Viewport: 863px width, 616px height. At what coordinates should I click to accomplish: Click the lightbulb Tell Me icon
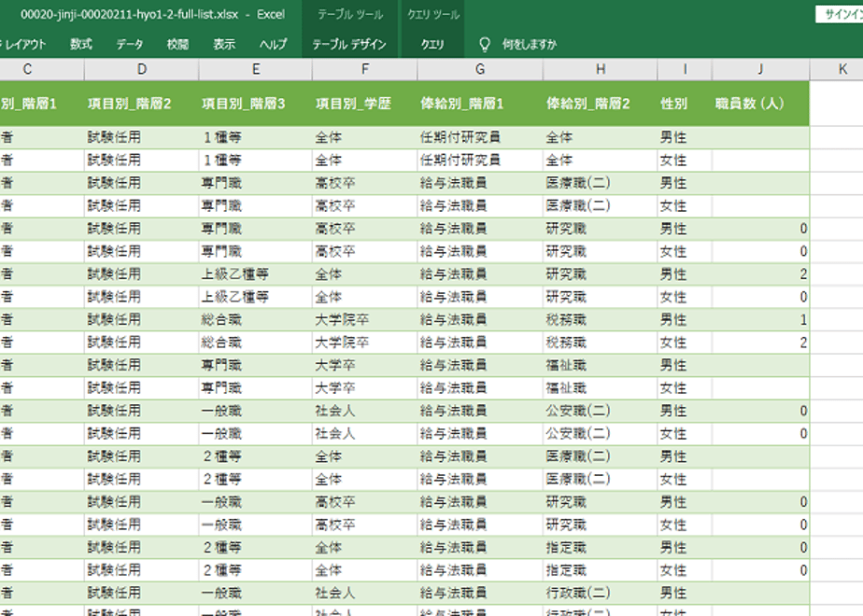pos(485,45)
